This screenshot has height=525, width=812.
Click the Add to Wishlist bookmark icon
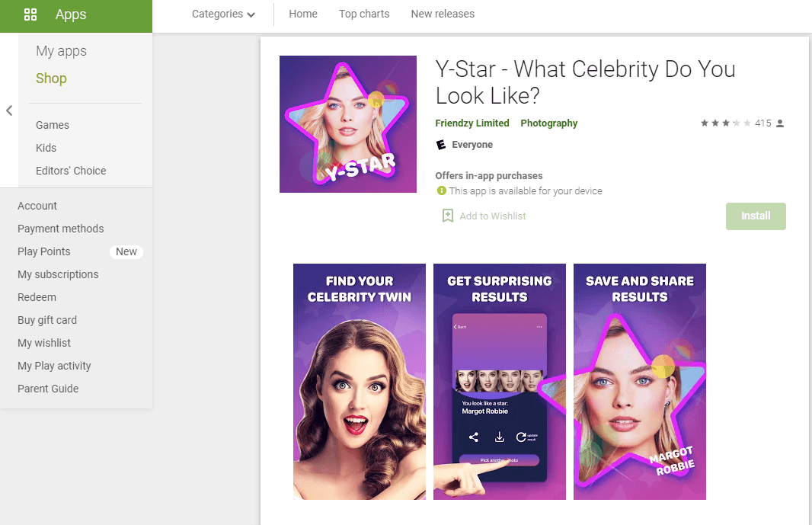click(x=447, y=216)
